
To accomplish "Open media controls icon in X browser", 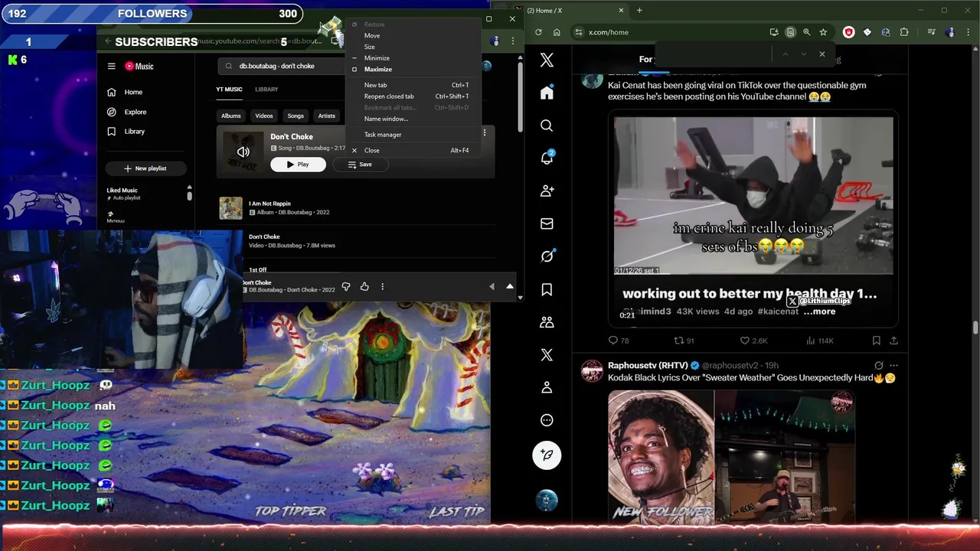I will pyautogui.click(x=931, y=32).
